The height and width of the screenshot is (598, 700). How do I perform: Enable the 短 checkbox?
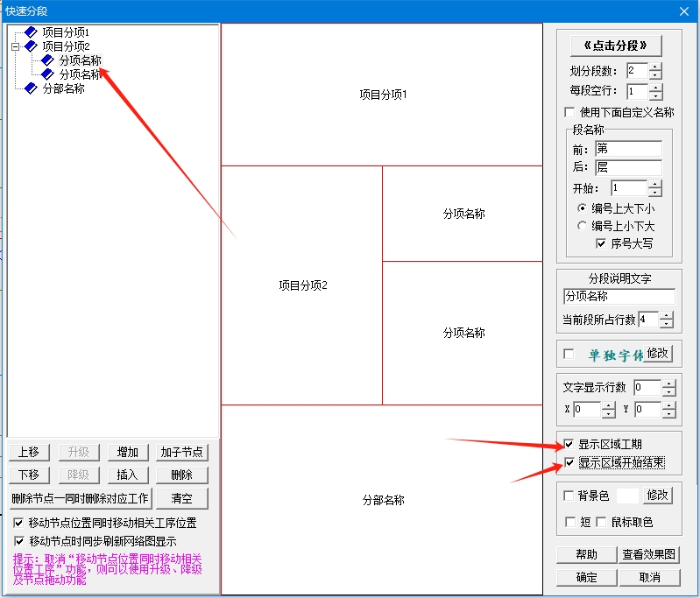point(570,522)
